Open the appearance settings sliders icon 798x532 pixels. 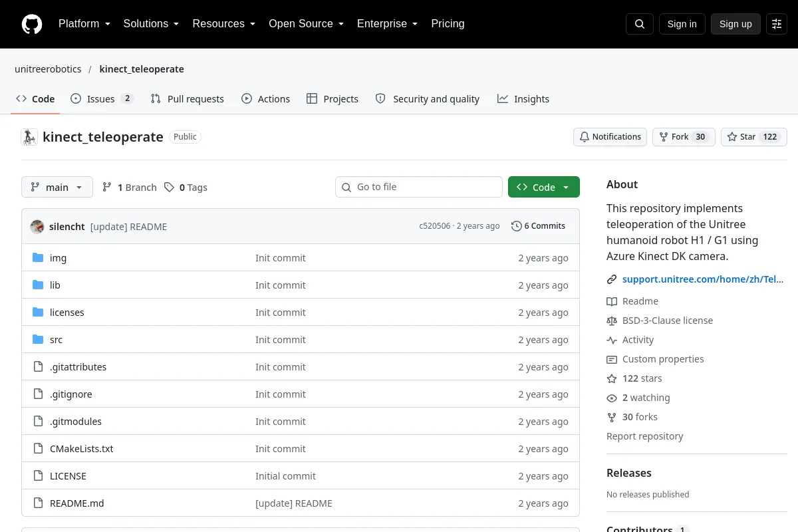click(x=777, y=24)
